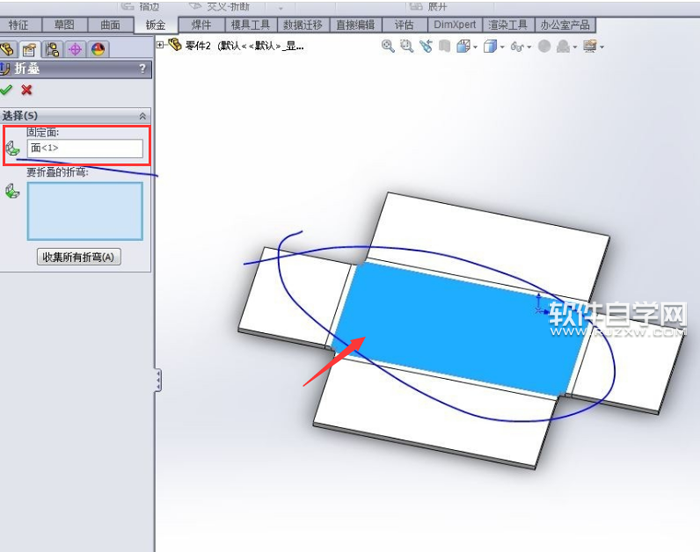The image size is (700, 552).
Task: Switch to the 渲染工具 tab
Action: 508,25
